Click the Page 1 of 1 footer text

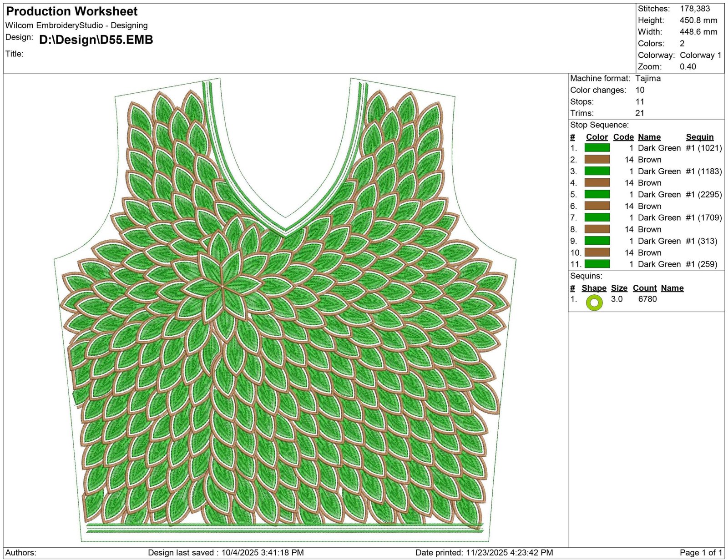(x=701, y=552)
